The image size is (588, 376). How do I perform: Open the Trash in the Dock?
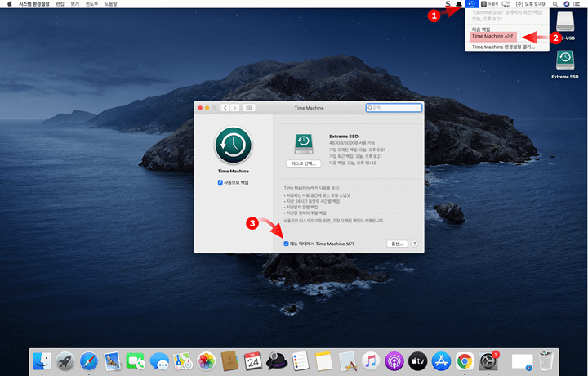tap(546, 361)
